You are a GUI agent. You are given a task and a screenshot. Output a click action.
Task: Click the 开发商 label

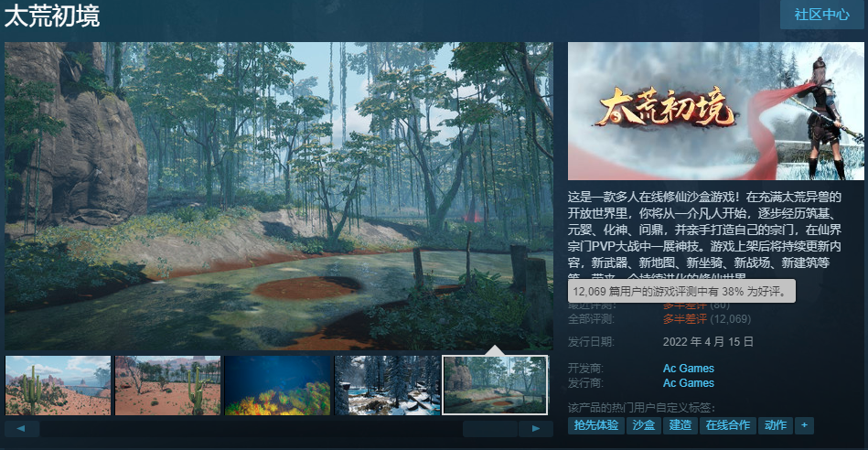click(585, 368)
